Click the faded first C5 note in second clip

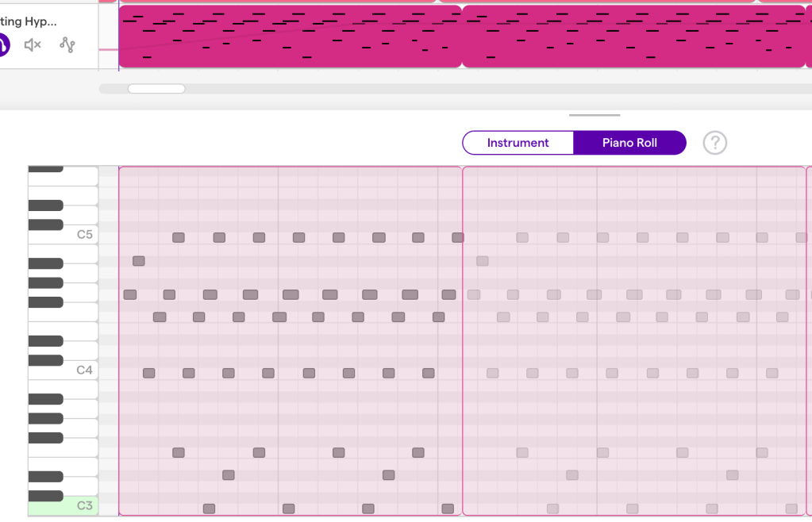pyautogui.click(x=522, y=237)
